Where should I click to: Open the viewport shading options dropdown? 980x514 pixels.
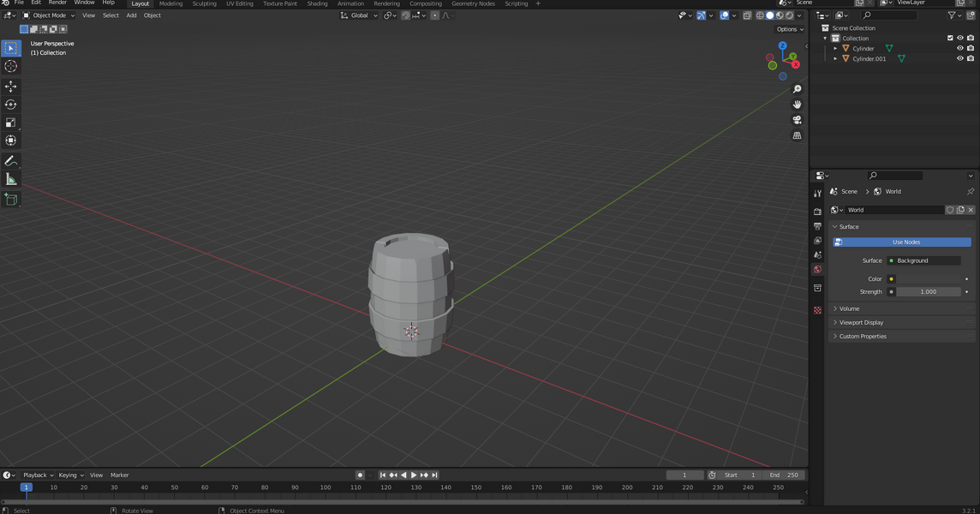pos(800,15)
